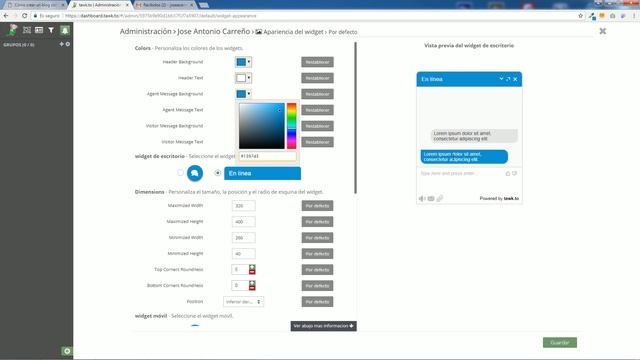
Task: Click the eyedropper extension icon in Chrome
Action: pos(592,16)
